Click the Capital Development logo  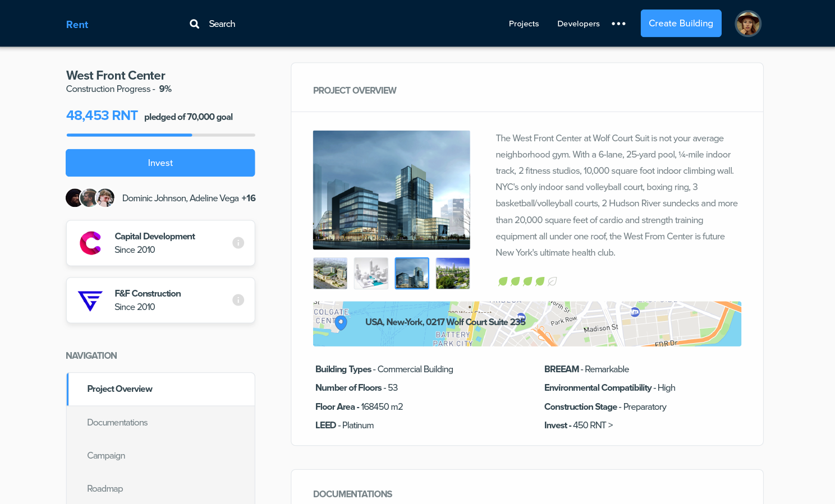click(90, 243)
